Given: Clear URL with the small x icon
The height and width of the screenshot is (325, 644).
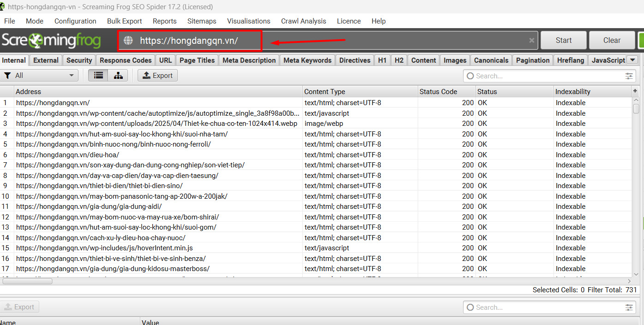Looking at the screenshot, I should pos(531,41).
